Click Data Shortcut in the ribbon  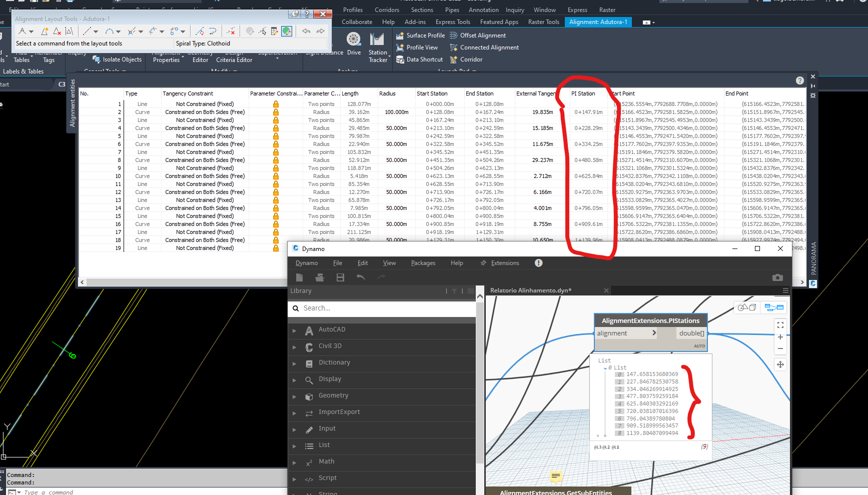tap(419, 59)
